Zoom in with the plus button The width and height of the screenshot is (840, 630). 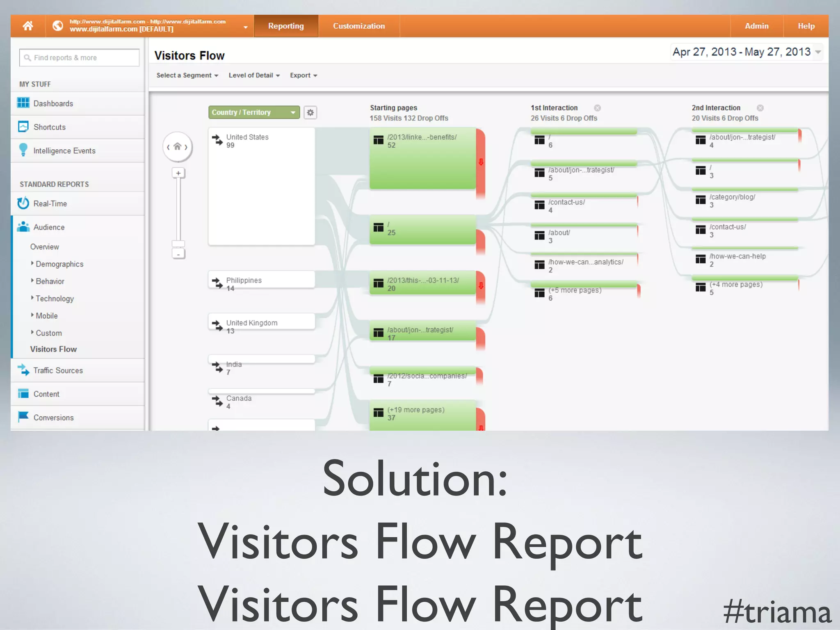(x=178, y=173)
